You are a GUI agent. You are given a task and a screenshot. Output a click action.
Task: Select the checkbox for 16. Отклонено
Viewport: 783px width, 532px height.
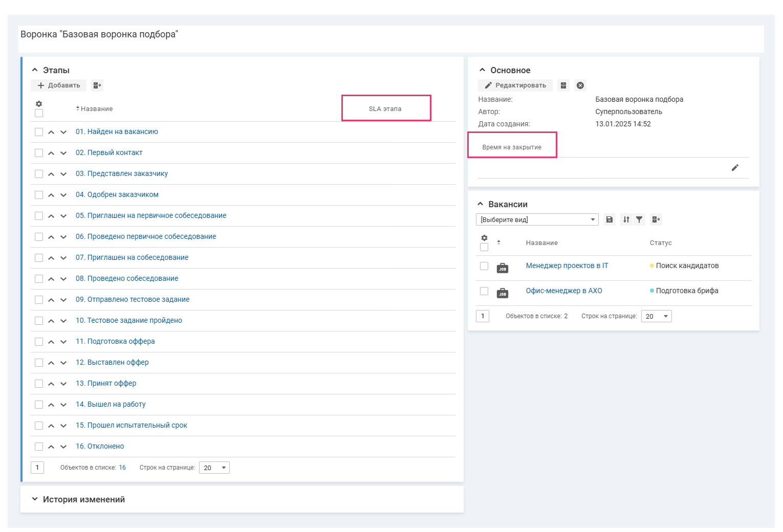coord(39,447)
